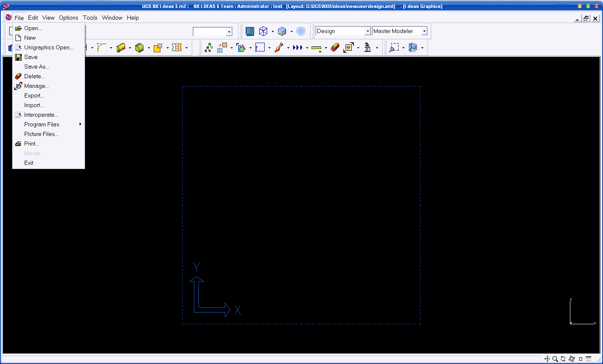The image size is (603, 364).
Task: Expand arrow beside the XYZ view icon
Action: [x=422, y=48]
